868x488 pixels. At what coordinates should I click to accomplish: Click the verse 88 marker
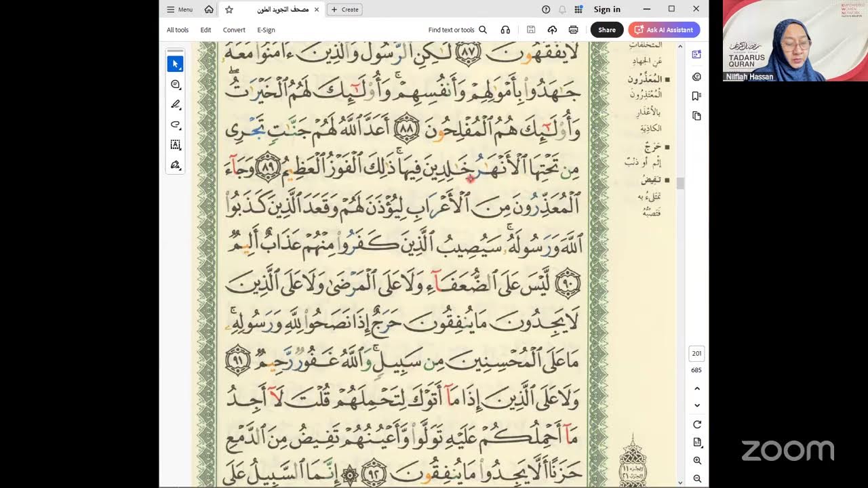[406, 129]
